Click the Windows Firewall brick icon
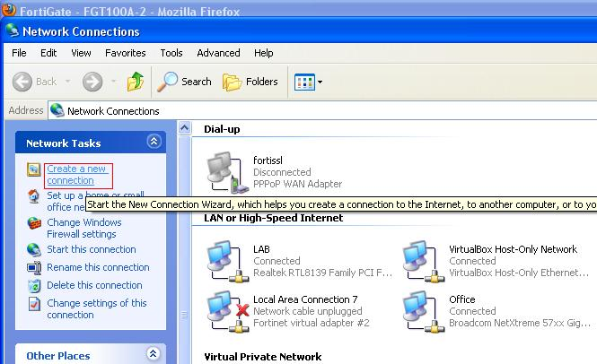Image resolution: width=597 pixels, height=364 pixels. [34, 223]
